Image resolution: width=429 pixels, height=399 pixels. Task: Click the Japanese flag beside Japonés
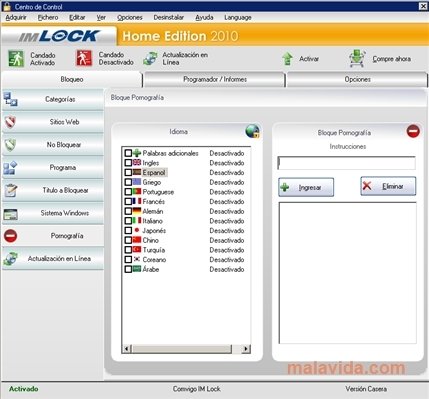pyautogui.click(x=137, y=230)
